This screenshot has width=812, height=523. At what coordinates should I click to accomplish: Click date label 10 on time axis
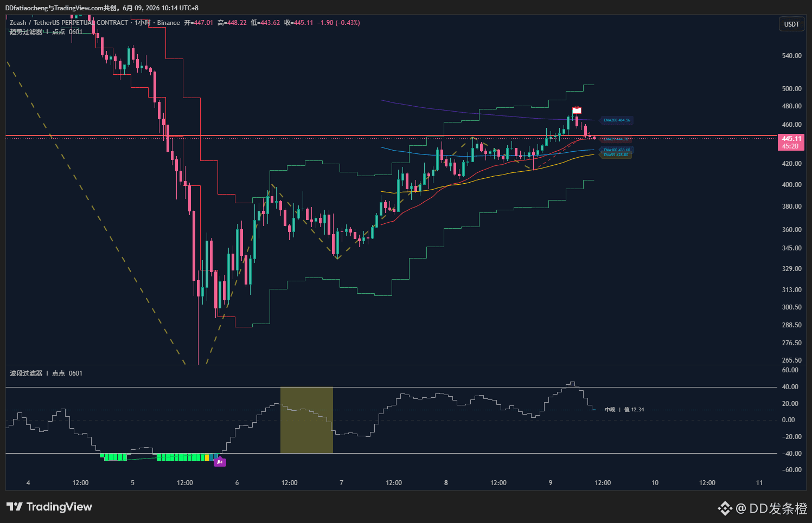coord(655,483)
